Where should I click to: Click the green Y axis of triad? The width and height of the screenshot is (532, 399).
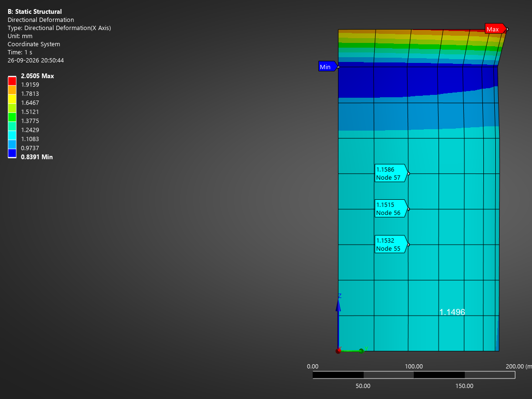[351, 350]
